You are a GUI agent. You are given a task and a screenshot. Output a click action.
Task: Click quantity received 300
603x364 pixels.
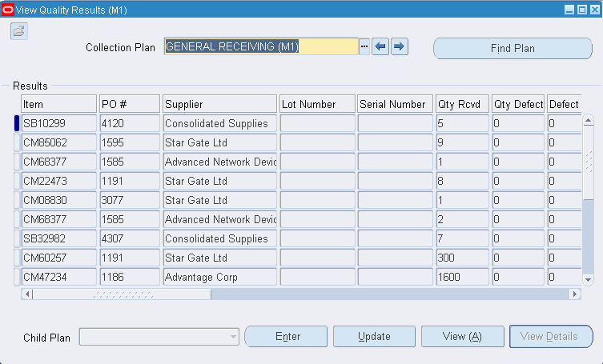click(462, 258)
